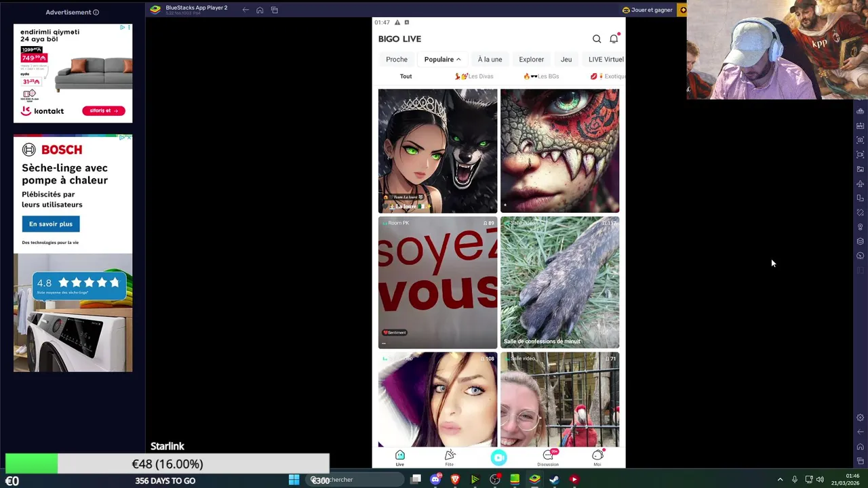Switch to the Jeu tab
This screenshot has height=488, width=868.
click(x=566, y=60)
